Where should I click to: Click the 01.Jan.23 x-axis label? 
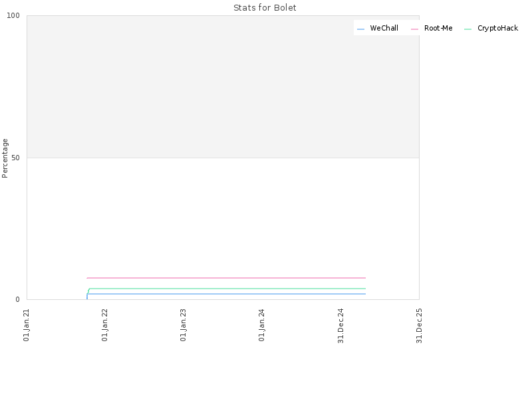click(183, 325)
